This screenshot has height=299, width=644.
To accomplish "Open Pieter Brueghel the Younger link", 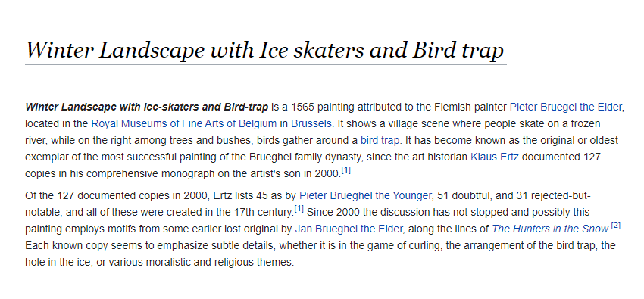I will click(x=365, y=195).
